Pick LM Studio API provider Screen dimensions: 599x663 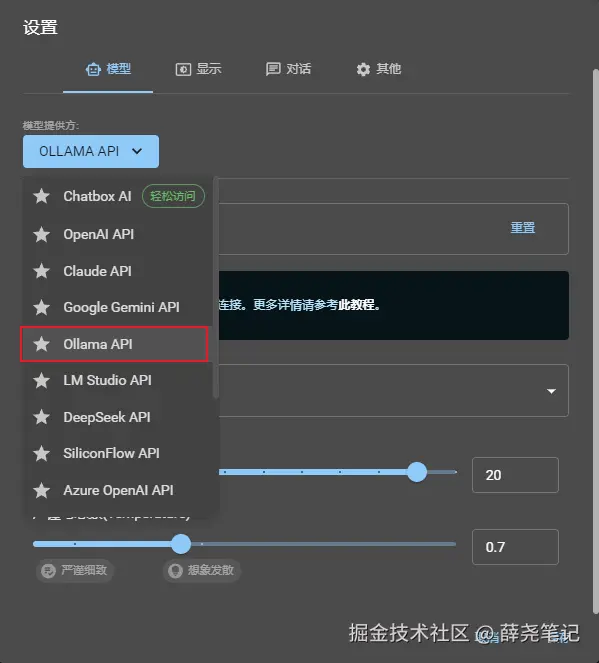[x=118, y=381]
